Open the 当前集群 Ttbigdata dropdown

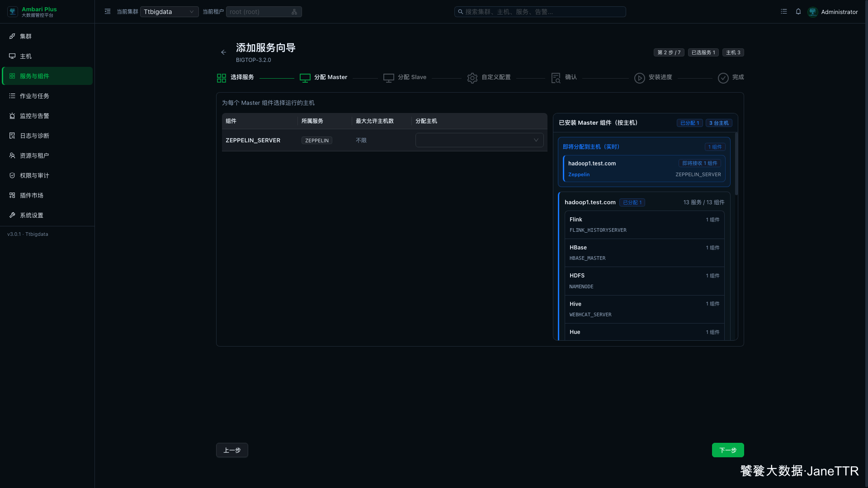(169, 12)
